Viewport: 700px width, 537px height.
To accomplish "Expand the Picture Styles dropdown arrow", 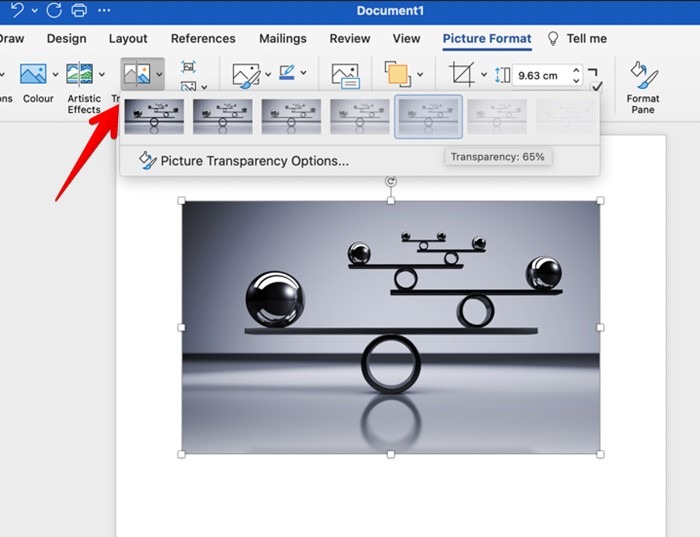I will pos(268,74).
